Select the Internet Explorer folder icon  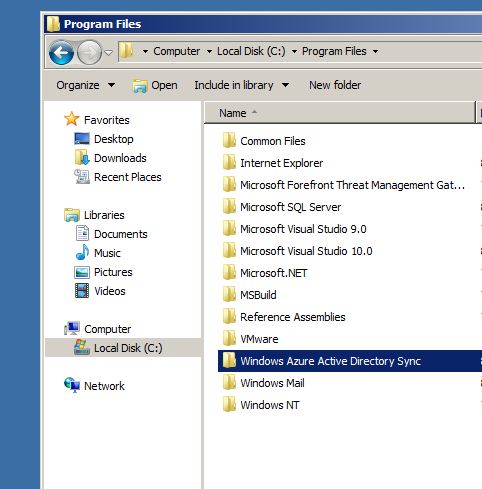[229, 162]
